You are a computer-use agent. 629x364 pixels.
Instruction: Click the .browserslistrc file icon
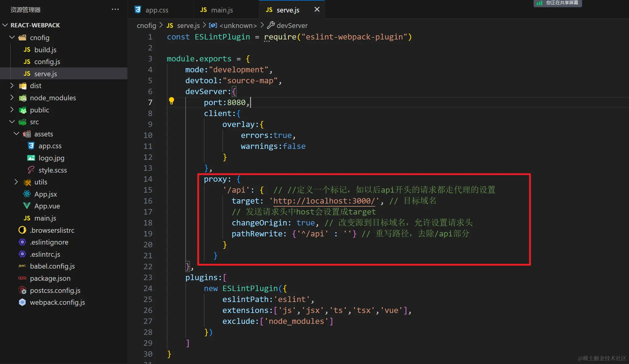click(22, 230)
